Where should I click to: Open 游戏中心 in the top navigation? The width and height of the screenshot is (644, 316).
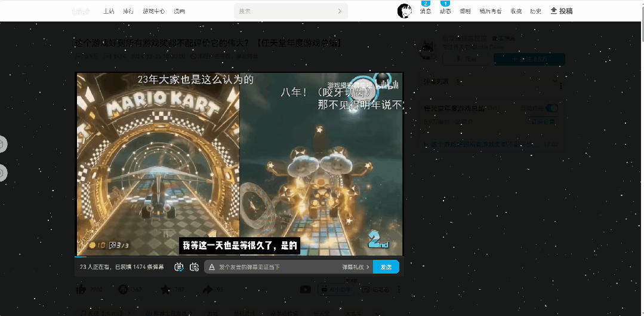click(x=154, y=11)
